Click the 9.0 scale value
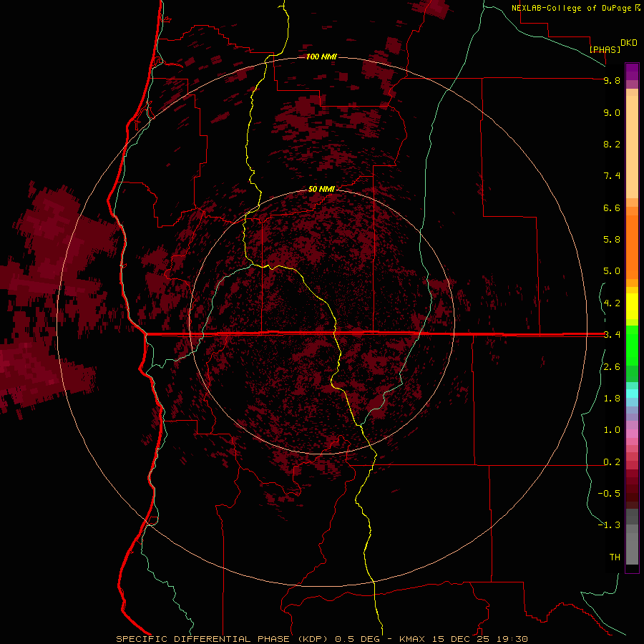644x644 pixels. point(612,112)
